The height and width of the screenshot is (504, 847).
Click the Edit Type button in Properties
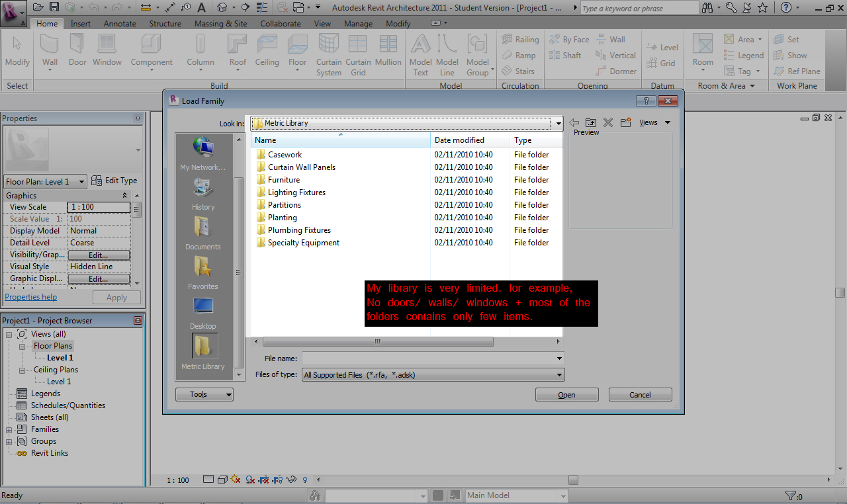pos(114,181)
